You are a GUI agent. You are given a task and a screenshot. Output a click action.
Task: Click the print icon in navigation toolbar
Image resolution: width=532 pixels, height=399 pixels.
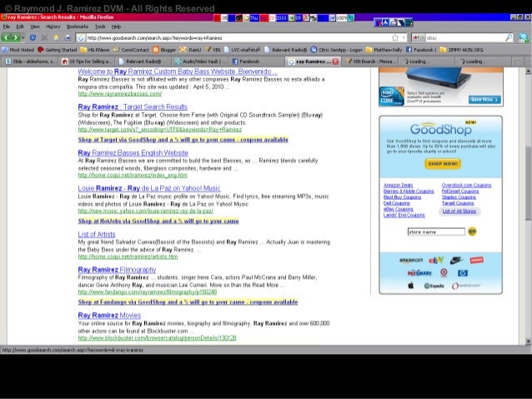click(x=68, y=37)
